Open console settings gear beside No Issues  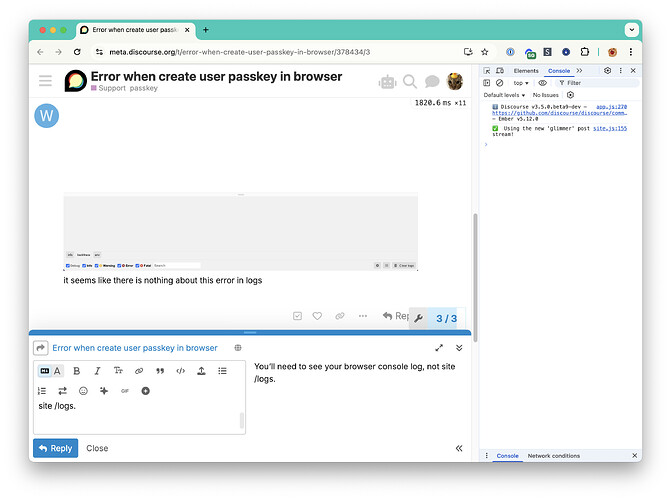click(x=570, y=95)
